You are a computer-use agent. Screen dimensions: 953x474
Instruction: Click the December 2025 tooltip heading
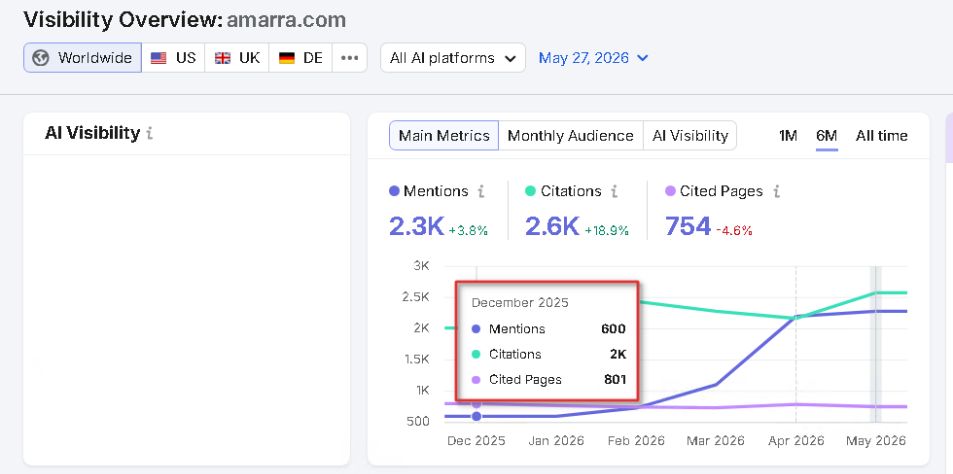520,303
